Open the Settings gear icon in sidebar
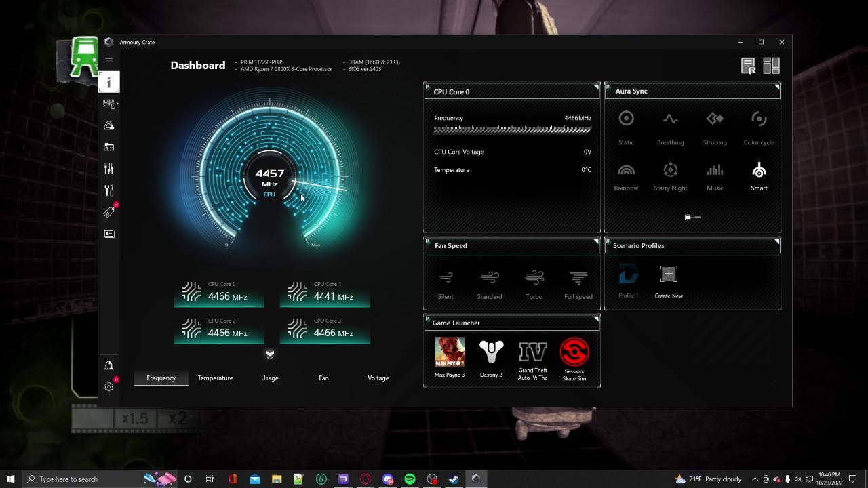Viewport: 868px width, 488px height. [109, 386]
